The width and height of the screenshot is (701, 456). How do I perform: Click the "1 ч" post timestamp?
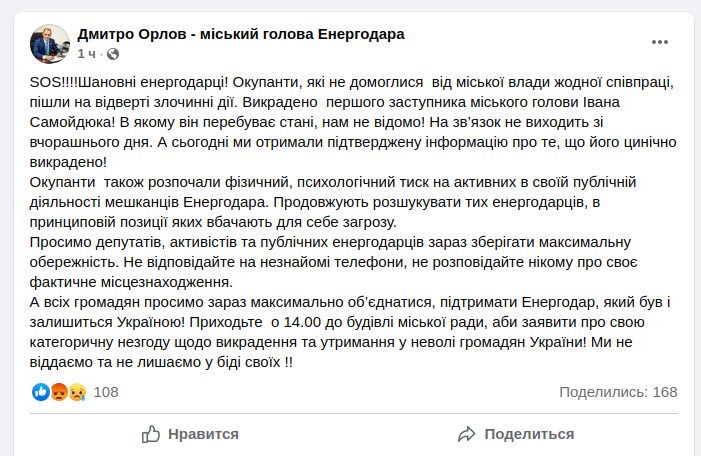pos(86,54)
